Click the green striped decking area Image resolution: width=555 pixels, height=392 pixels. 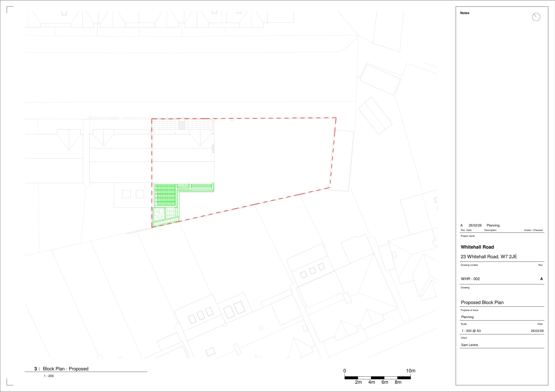[165, 195]
